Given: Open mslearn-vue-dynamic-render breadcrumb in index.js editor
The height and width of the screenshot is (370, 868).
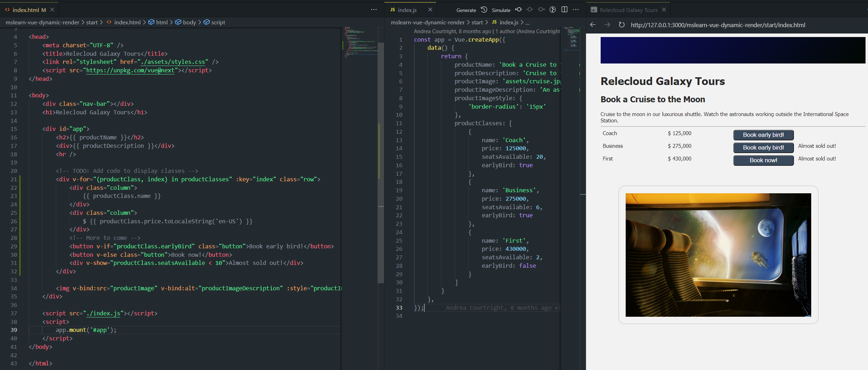Looking at the screenshot, I should [427, 22].
